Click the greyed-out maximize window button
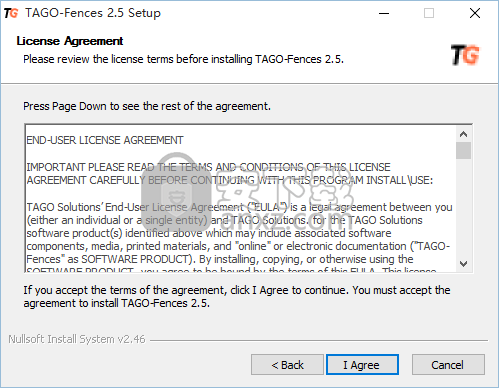 [429, 13]
